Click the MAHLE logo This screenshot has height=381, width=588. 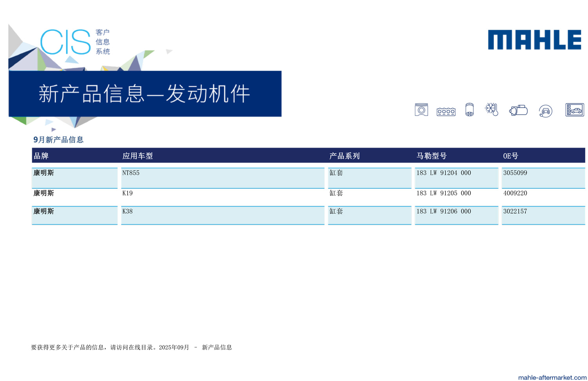coord(534,40)
